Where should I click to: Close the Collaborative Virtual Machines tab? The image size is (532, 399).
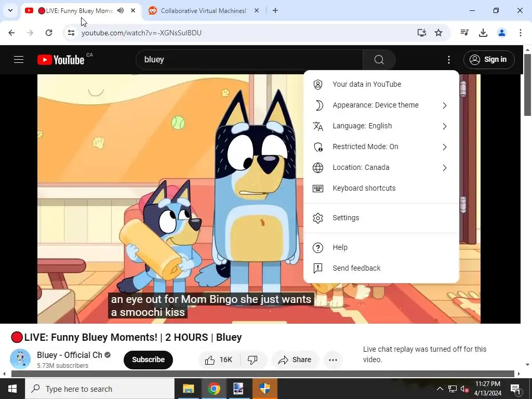tap(257, 10)
